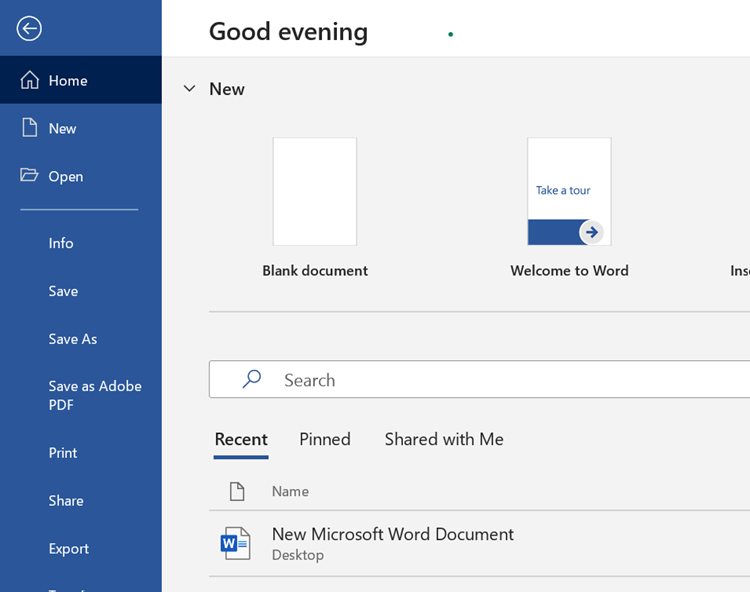Select the Recent tab
Viewport: 750px width, 592px height.
[x=241, y=439]
